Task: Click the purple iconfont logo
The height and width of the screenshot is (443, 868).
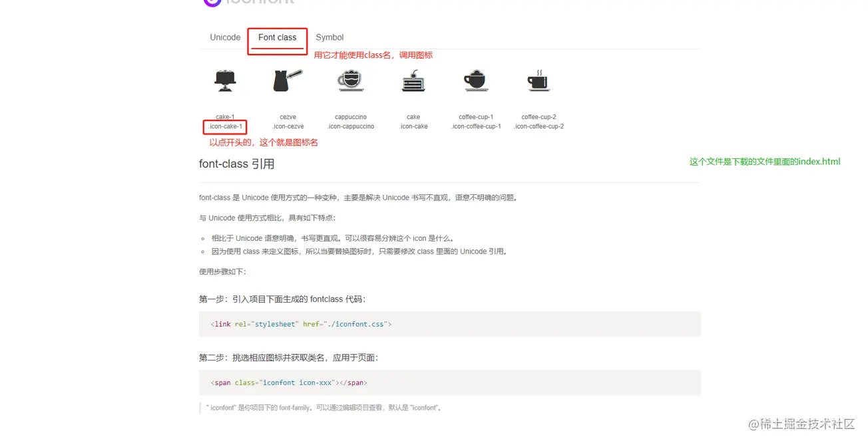Action: (212, 2)
